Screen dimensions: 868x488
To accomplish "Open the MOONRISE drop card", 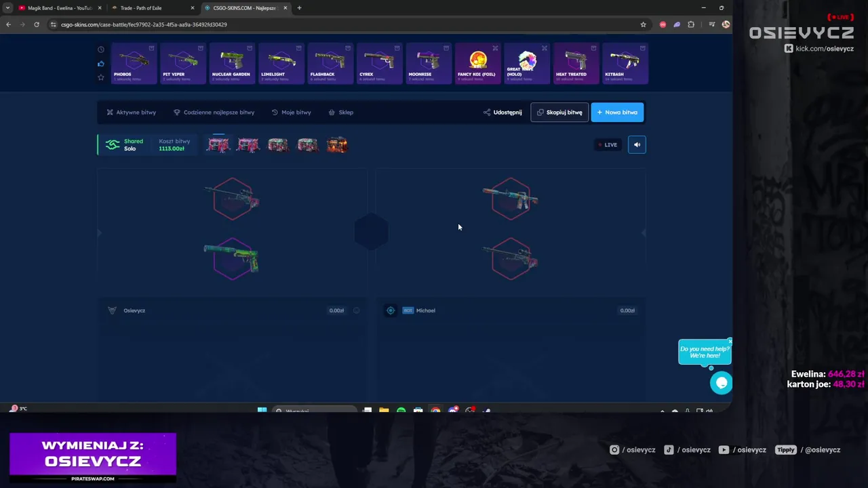I will coord(429,64).
